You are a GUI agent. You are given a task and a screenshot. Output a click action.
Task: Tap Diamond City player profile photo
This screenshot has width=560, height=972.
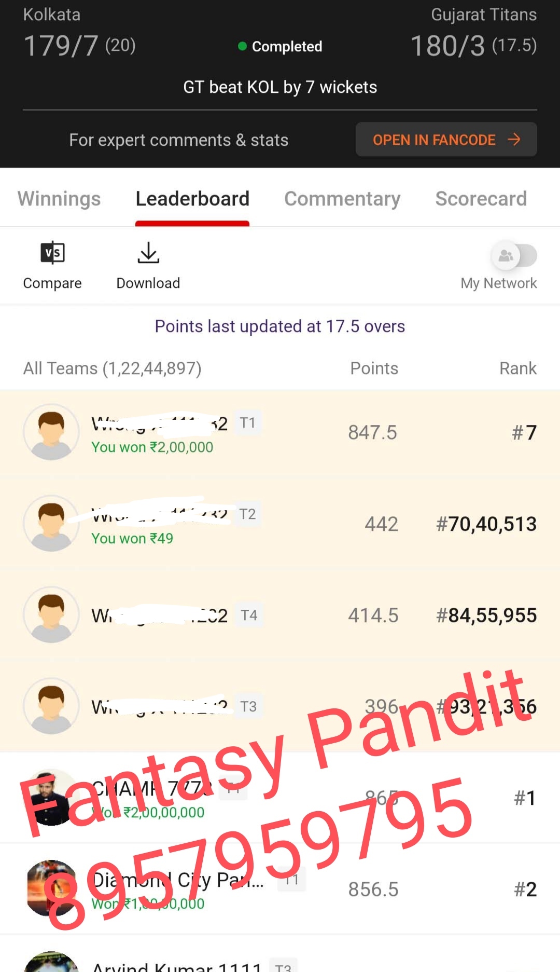[51, 888]
